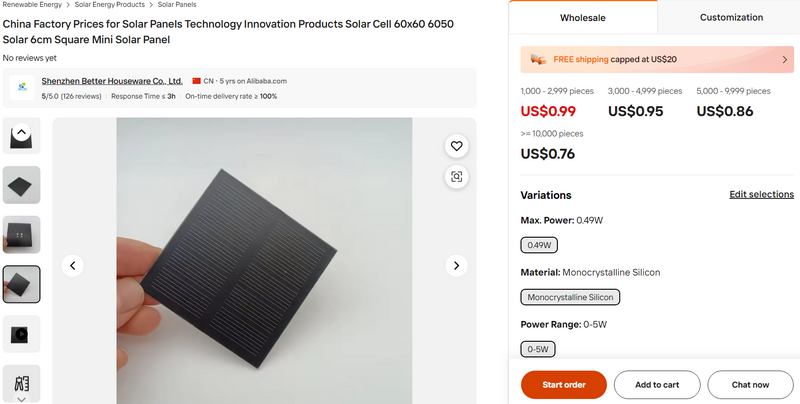Click the supplier logo icon
800x404 pixels.
click(22, 88)
